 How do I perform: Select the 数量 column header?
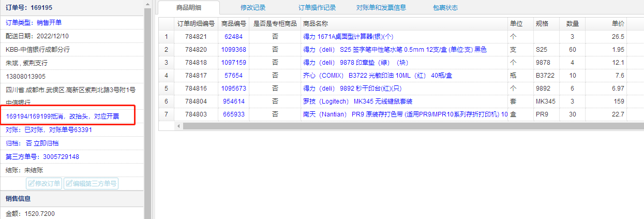[x=572, y=24]
